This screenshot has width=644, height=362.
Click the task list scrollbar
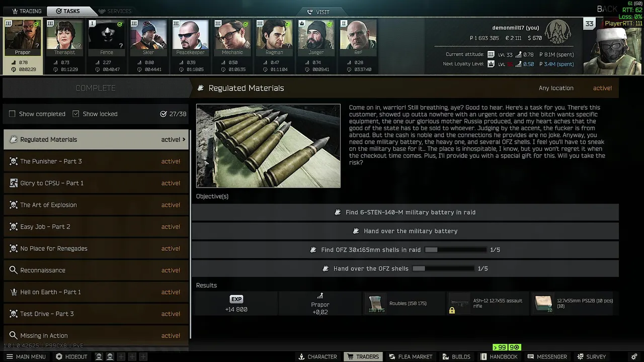click(x=190, y=234)
